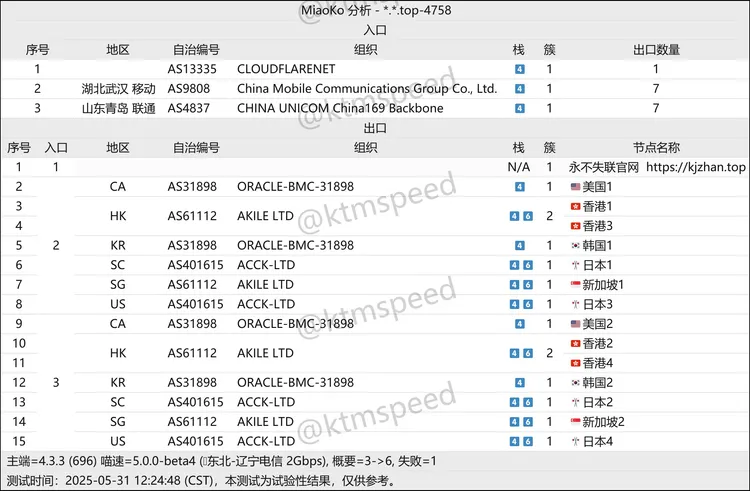750x491 pixels.
Task: Click the IPv4 stack badge in the CLOUDFLARENET row
Action: [519, 69]
